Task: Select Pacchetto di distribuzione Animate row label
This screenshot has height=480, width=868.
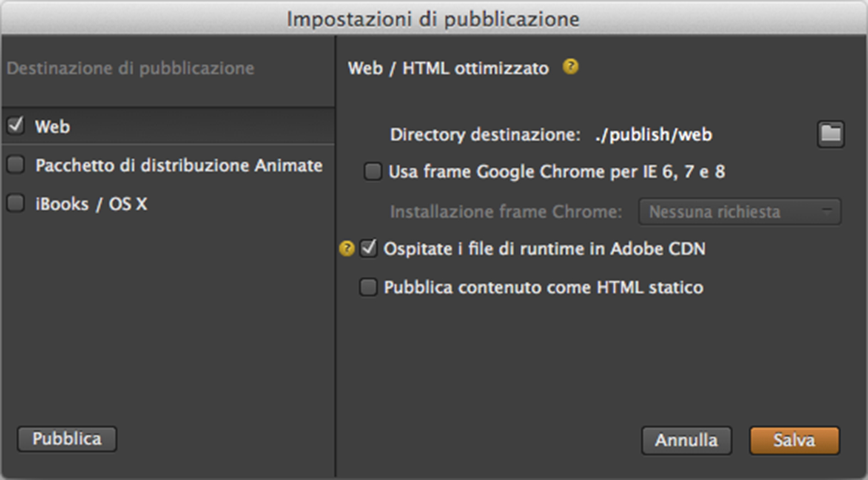Action: tap(179, 166)
